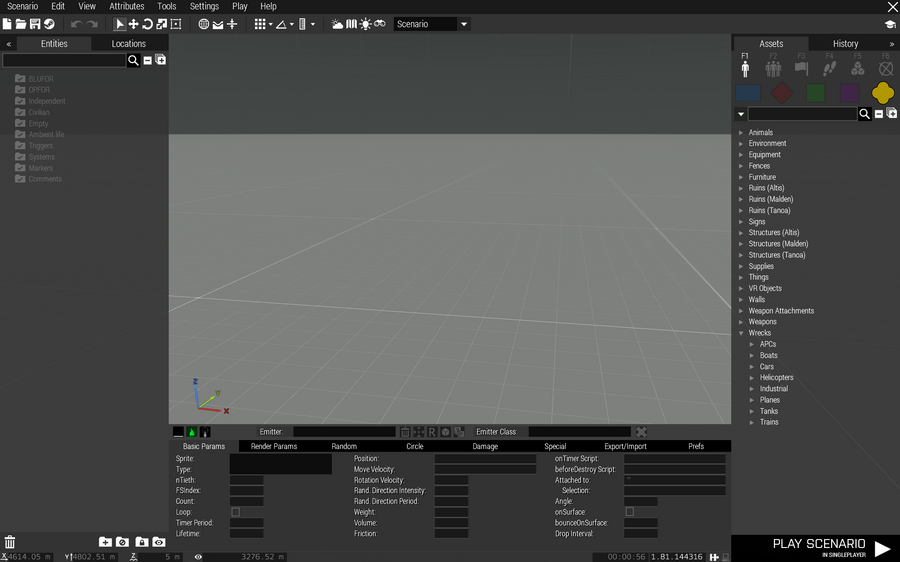Choose the yellow Empty props swatch
This screenshot has width=900, height=562.
pos(883,93)
